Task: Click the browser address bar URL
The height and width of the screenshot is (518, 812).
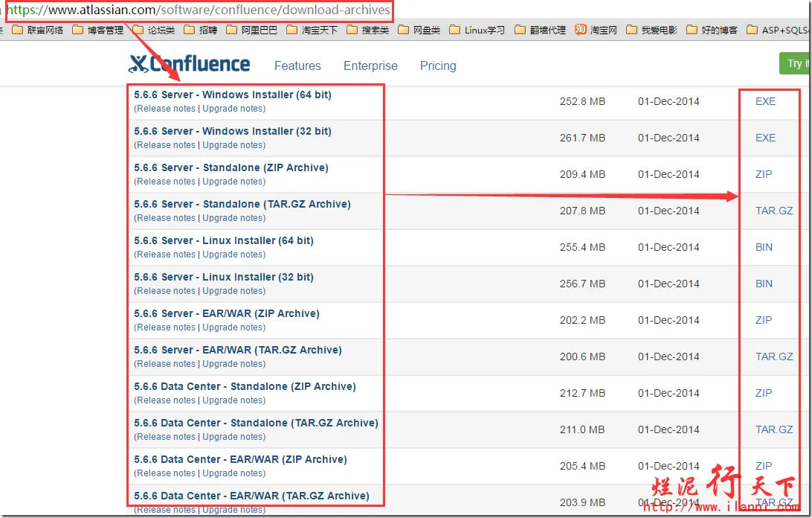Action: pos(199,10)
